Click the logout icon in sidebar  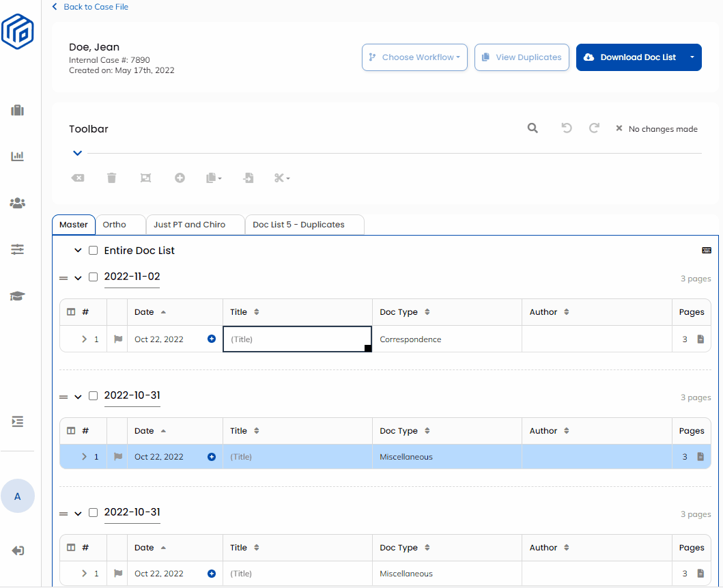(18, 550)
